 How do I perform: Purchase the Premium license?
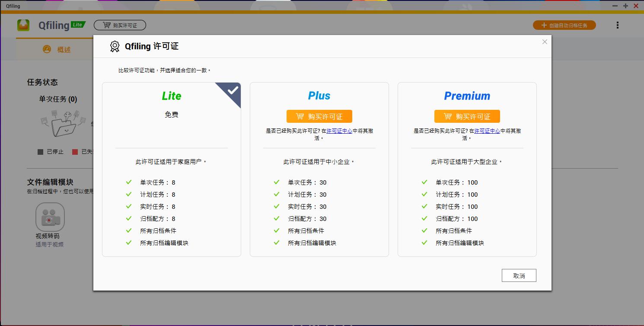(x=467, y=116)
